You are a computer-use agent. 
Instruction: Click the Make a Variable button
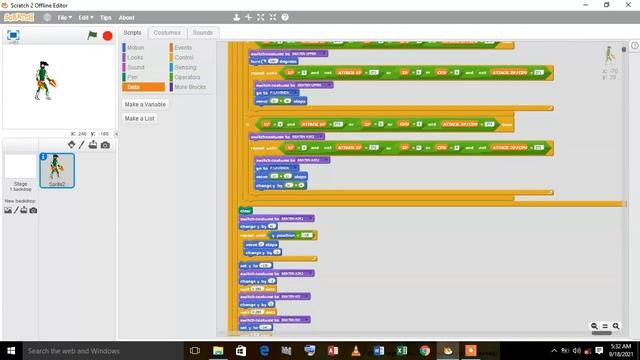click(x=145, y=104)
